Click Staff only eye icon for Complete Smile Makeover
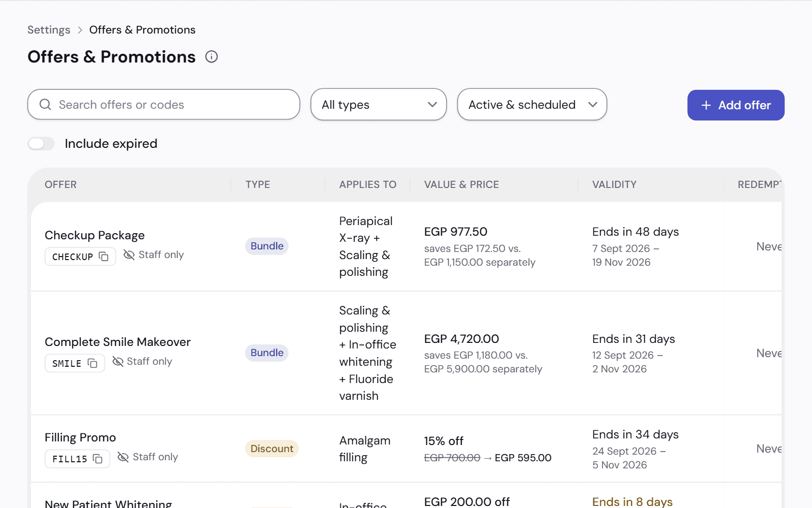The width and height of the screenshot is (812, 508). pyautogui.click(x=118, y=361)
